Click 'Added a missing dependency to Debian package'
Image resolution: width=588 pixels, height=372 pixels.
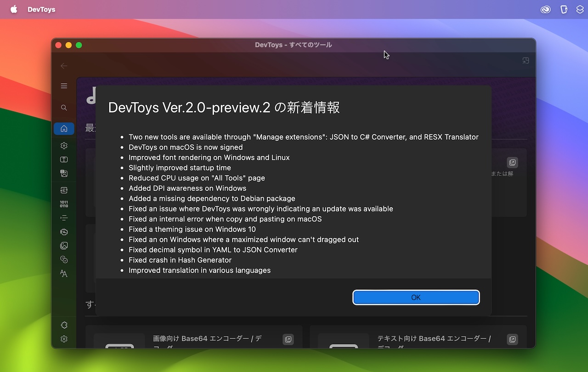point(212,199)
